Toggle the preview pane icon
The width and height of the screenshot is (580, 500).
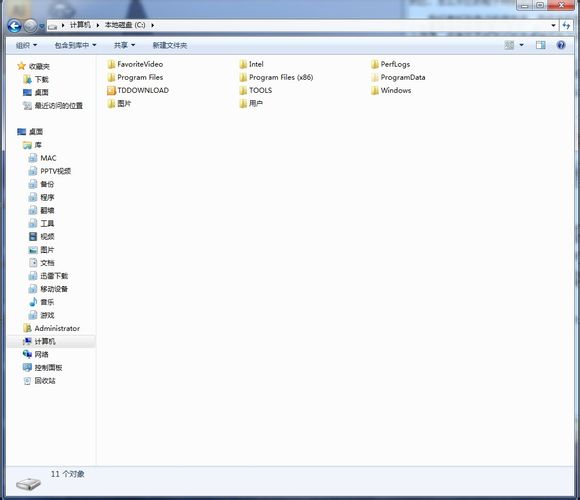pyautogui.click(x=540, y=45)
